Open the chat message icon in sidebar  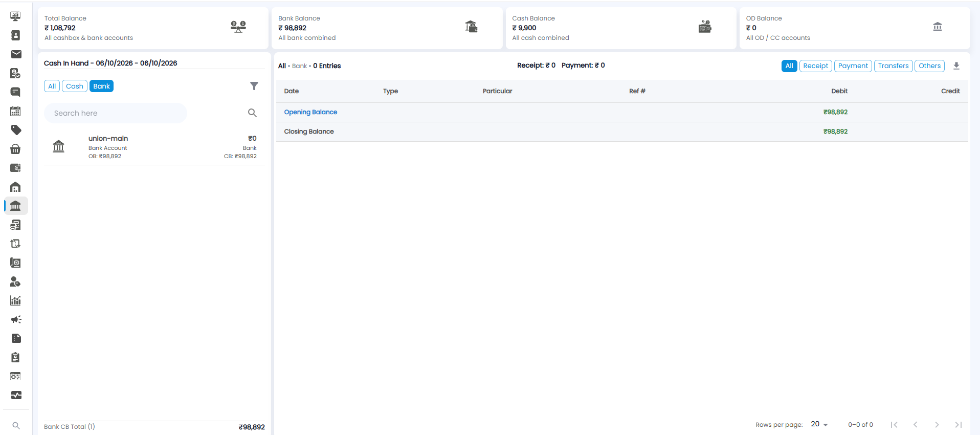(x=16, y=92)
